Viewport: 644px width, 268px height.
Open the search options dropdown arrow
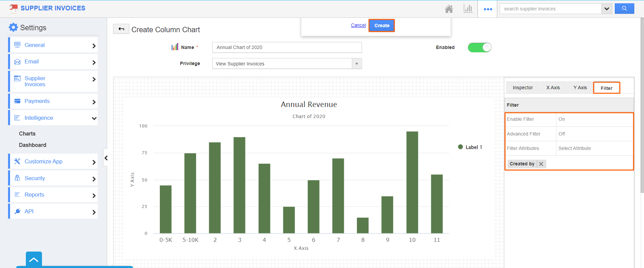(x=606, y=9)
